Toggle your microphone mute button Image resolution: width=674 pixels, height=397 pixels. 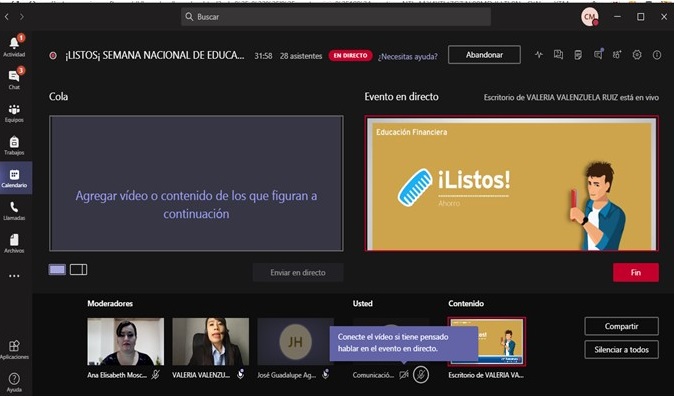point(421,375)
